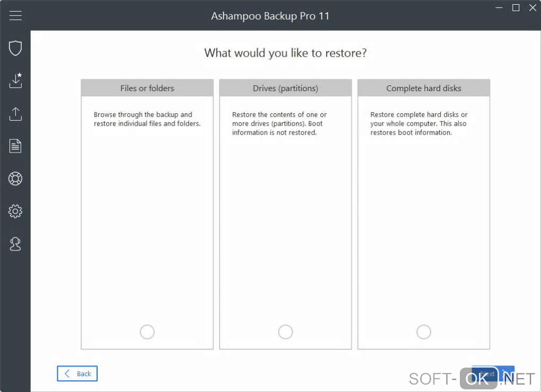Maximize the Ashampoo Backup Pro window
This screenshot has width=541, height=392.
516,7
